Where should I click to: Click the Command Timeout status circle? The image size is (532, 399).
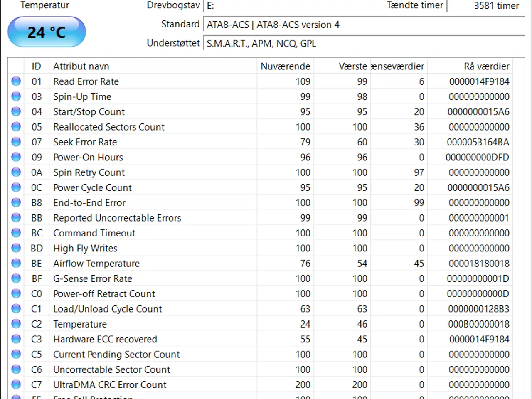[16, 233]
